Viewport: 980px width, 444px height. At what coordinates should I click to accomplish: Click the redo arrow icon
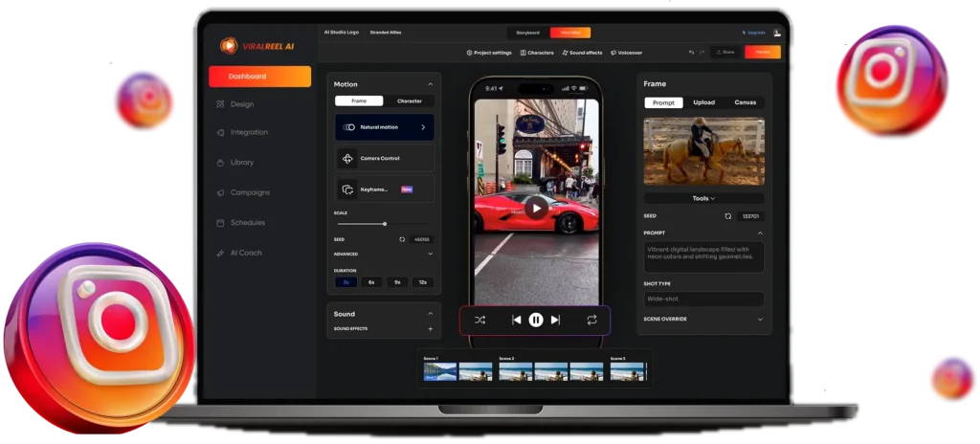click(702, 53)
